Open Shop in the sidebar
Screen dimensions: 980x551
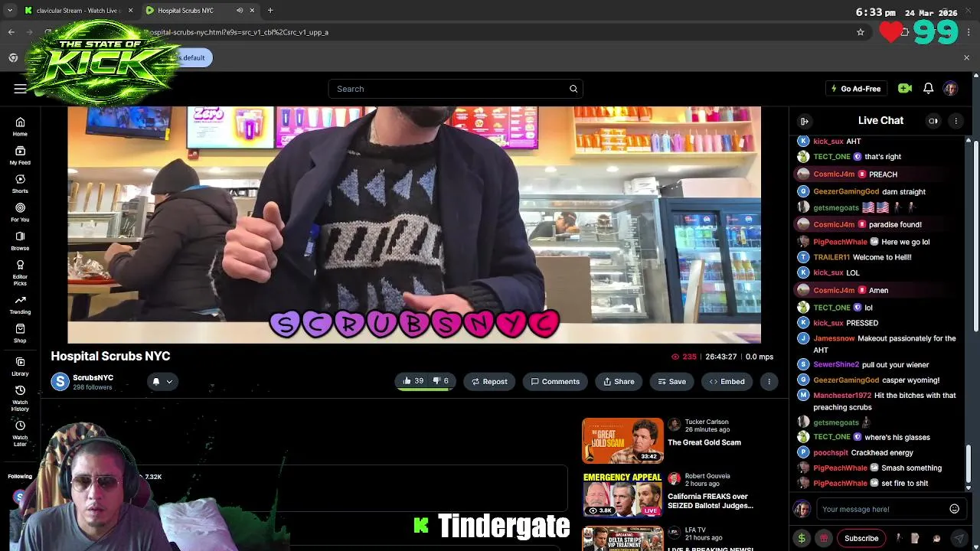click(x=20, y=334)
